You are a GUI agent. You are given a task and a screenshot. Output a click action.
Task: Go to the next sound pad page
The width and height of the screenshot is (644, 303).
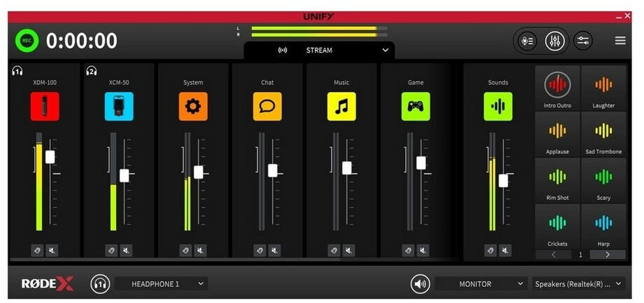(607, 255)
